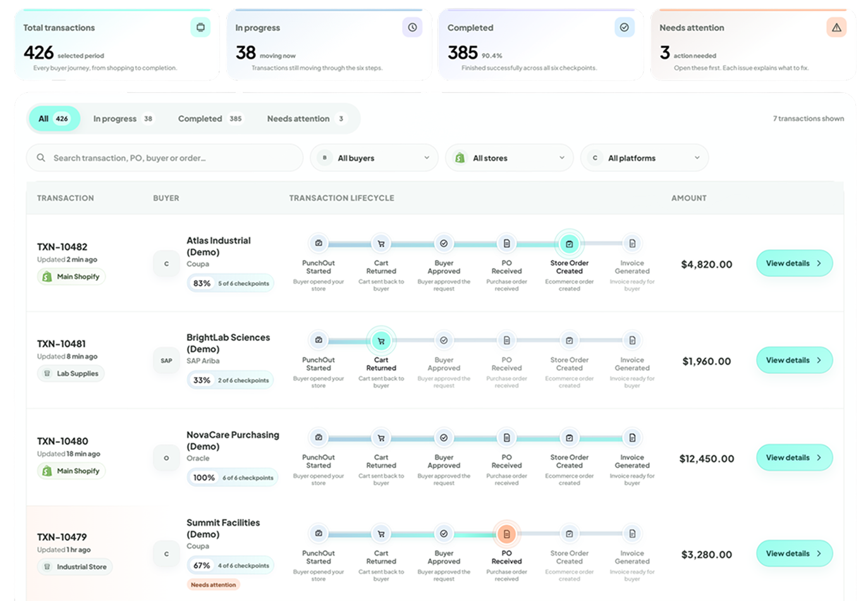Click the checkmark icon on Completed card
868x601 pixels.
click(x=624, y=27)
